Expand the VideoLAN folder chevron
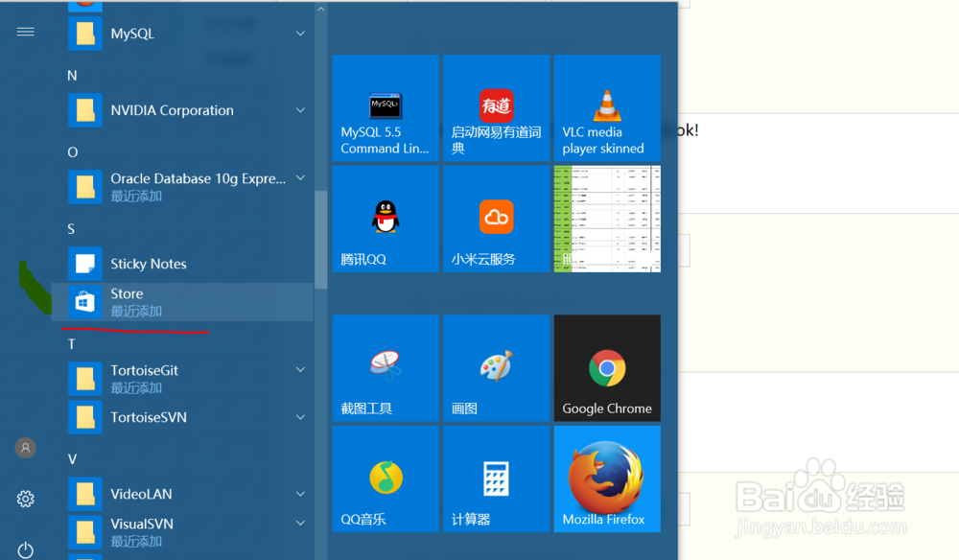The image size is (959, 560). (299, 493)
